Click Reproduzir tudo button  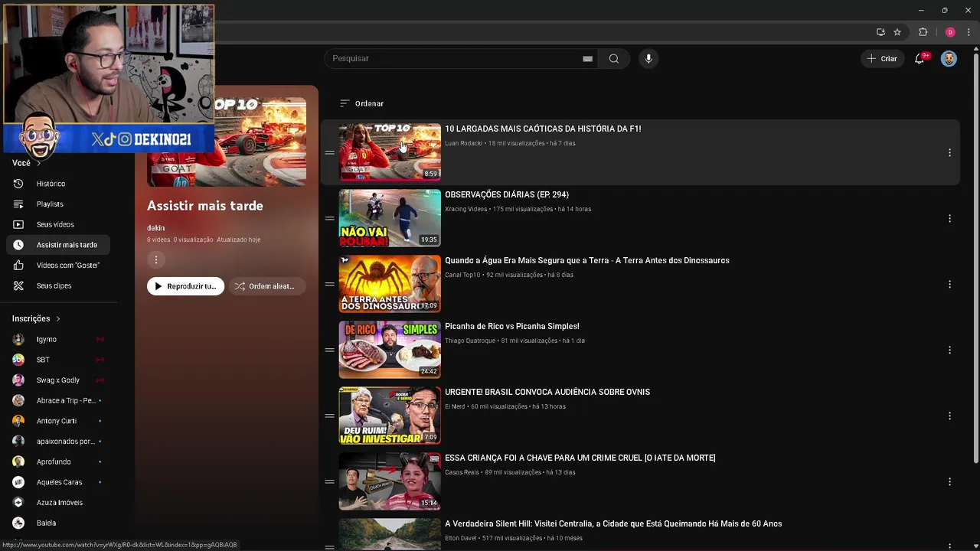click(x=185, y=286)
